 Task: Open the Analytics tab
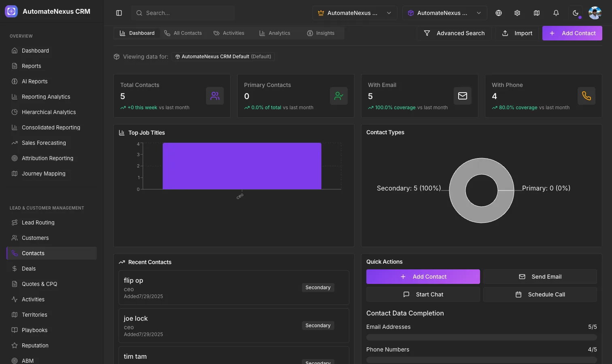[275, 33]
